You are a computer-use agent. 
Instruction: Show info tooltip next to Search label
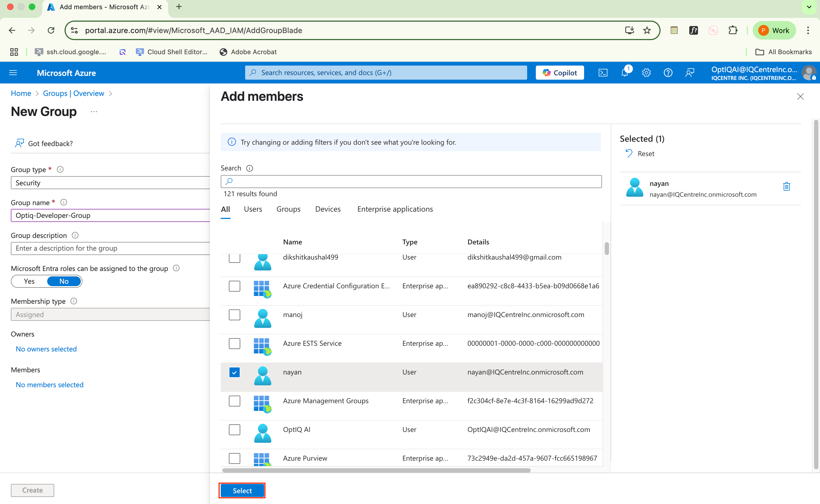(249, 168)
